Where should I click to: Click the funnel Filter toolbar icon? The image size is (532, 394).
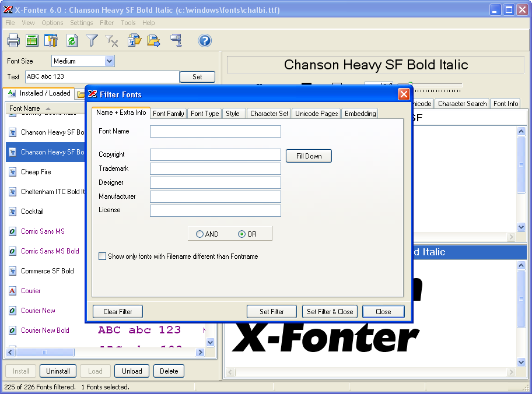[x=92, y=40]
